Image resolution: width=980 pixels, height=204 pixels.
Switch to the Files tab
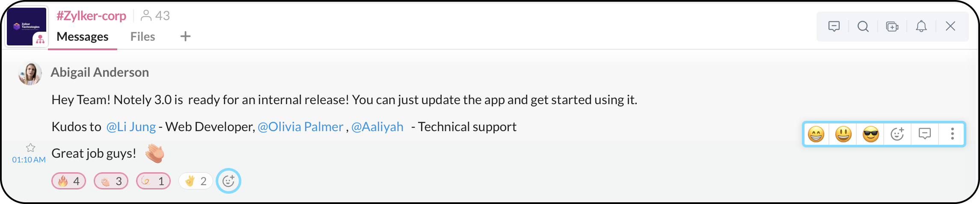tap(143, 37)
